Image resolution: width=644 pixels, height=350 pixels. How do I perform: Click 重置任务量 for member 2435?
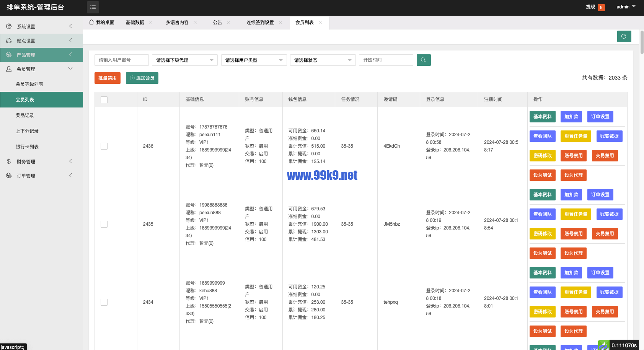[x=576, y=214]
